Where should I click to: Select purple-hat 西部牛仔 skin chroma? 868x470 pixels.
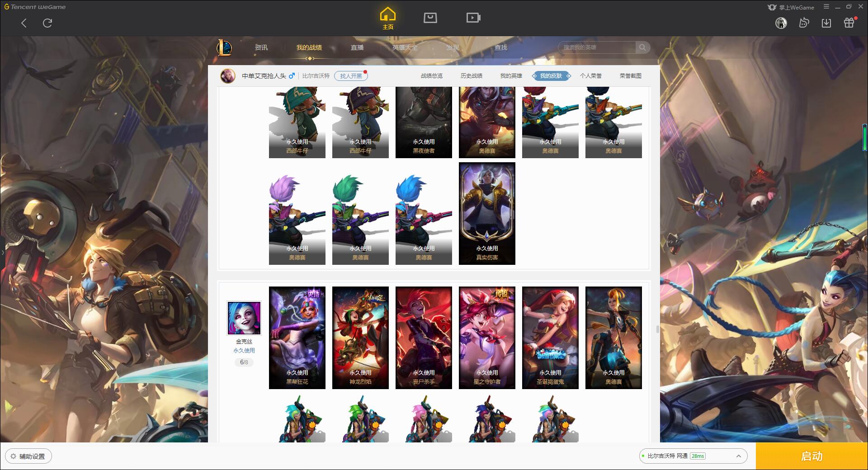click(360, 122)
